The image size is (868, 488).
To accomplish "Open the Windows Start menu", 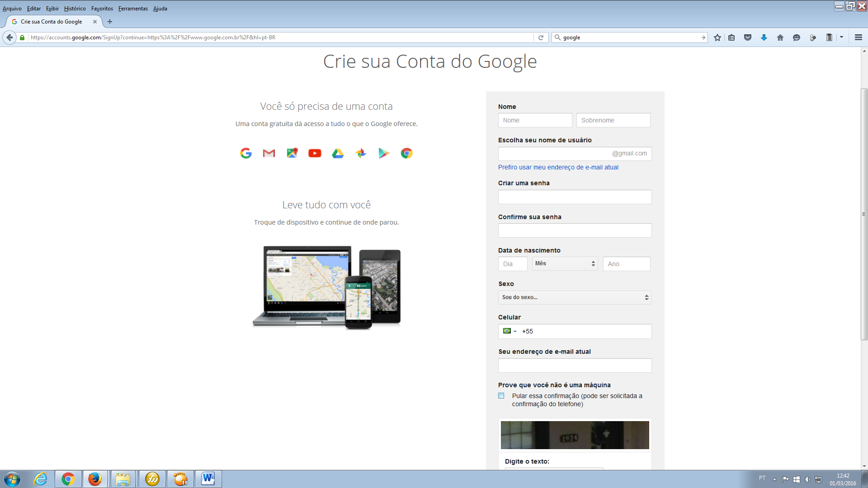I will point(12,479).
